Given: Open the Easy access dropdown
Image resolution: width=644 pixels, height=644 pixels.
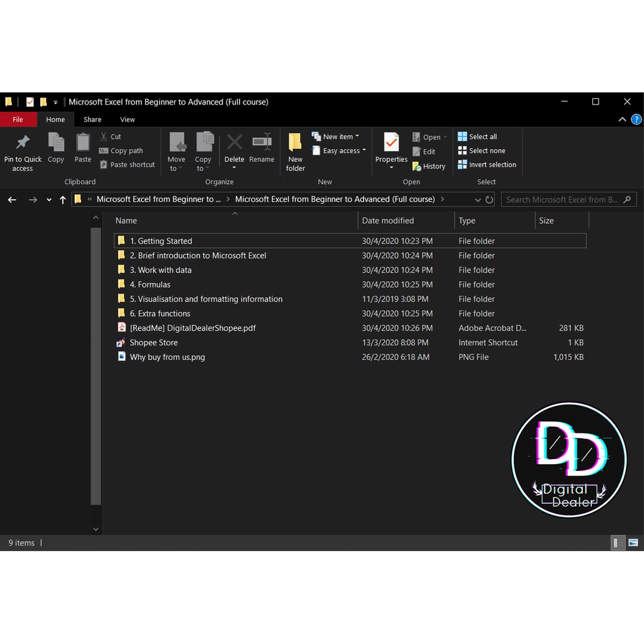Looking at the screenshot, I should (x=339, y=151).
